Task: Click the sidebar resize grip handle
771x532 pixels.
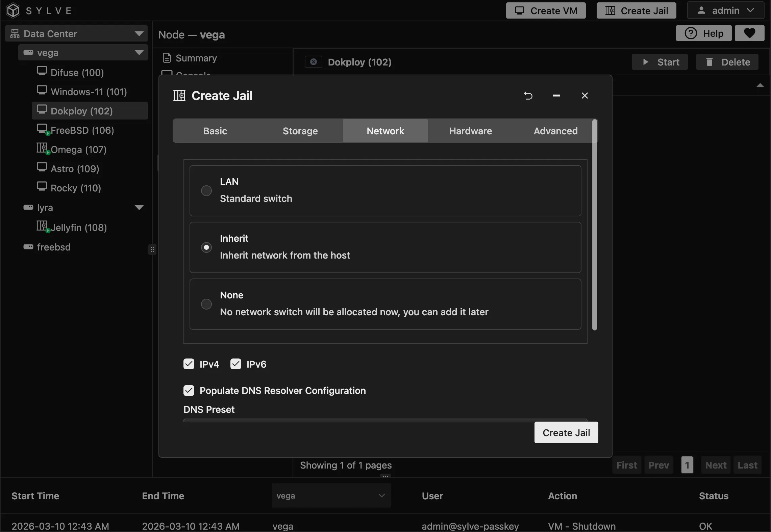Action: 152,249
